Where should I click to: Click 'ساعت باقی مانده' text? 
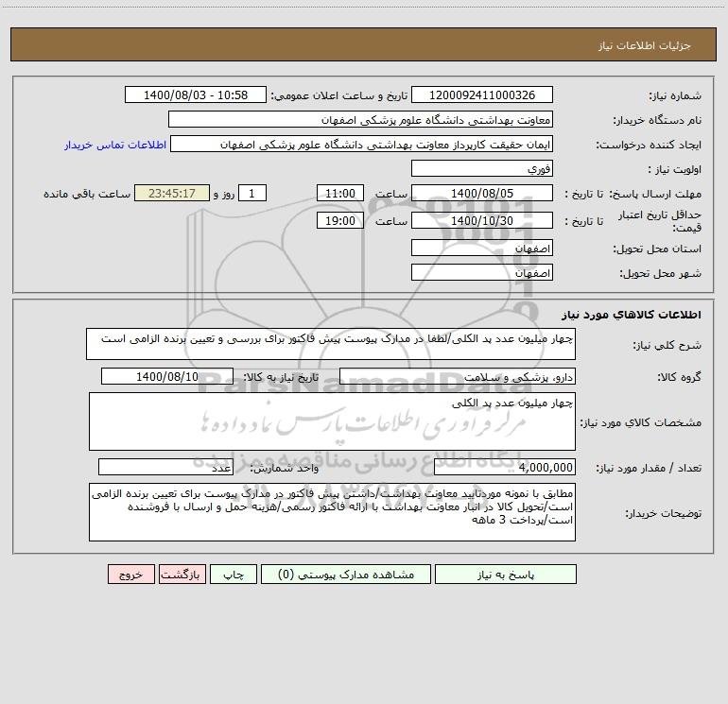[87, 194]
